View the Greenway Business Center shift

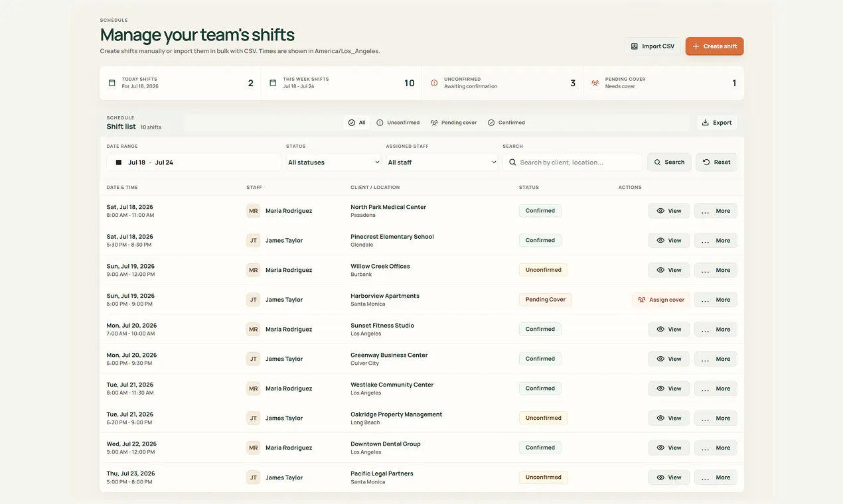point(669,359)
